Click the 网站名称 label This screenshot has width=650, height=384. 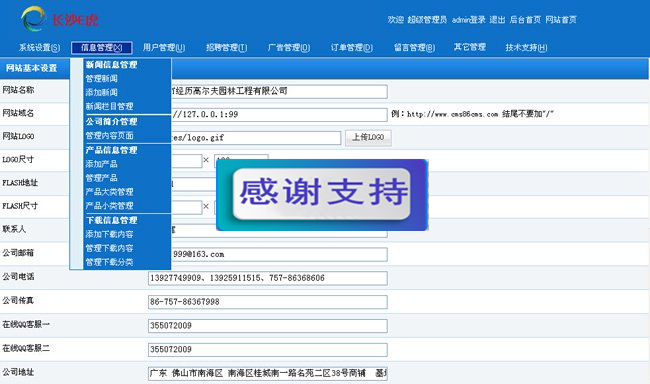(x=18, y=90)
